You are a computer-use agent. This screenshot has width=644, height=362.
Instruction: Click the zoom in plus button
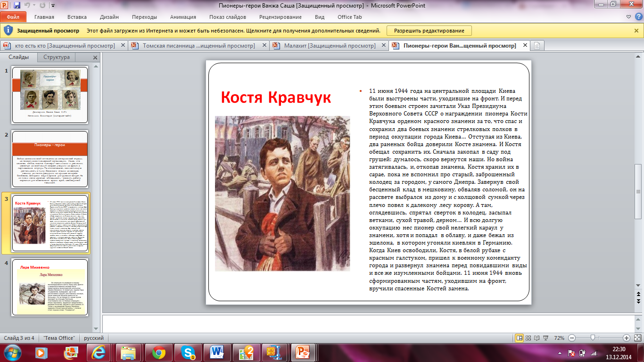pyautogui.click(x=627, y=338)
